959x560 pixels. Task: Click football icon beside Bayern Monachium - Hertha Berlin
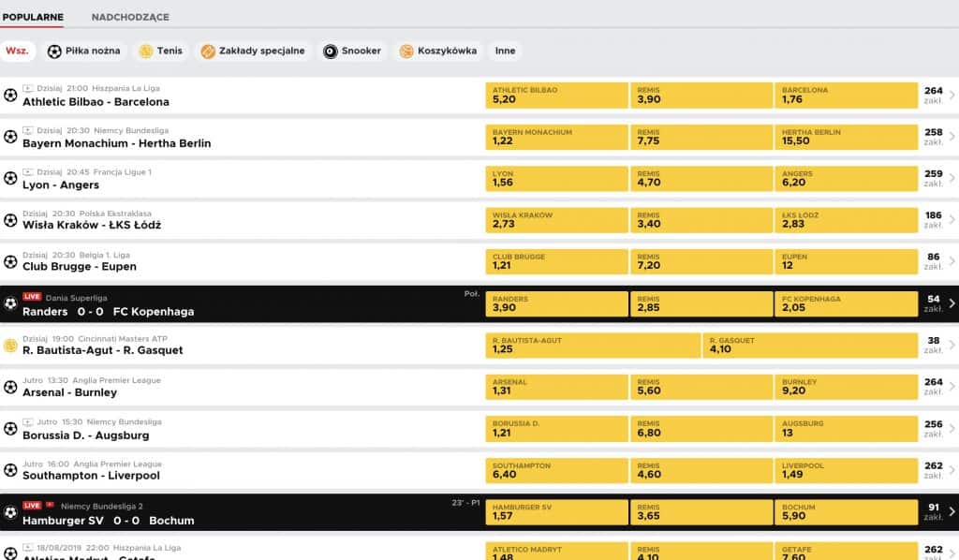(x=10, y=137)
